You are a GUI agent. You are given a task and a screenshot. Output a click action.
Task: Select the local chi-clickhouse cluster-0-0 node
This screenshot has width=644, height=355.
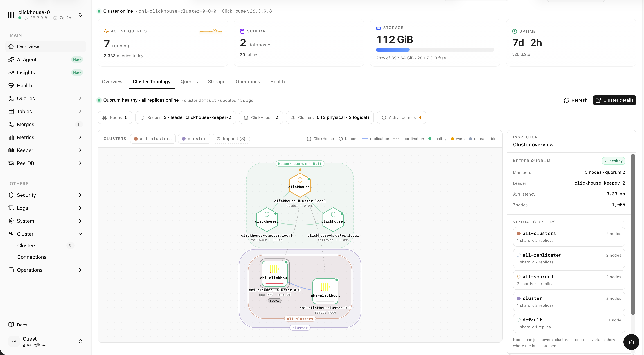(x=274, y=273)
